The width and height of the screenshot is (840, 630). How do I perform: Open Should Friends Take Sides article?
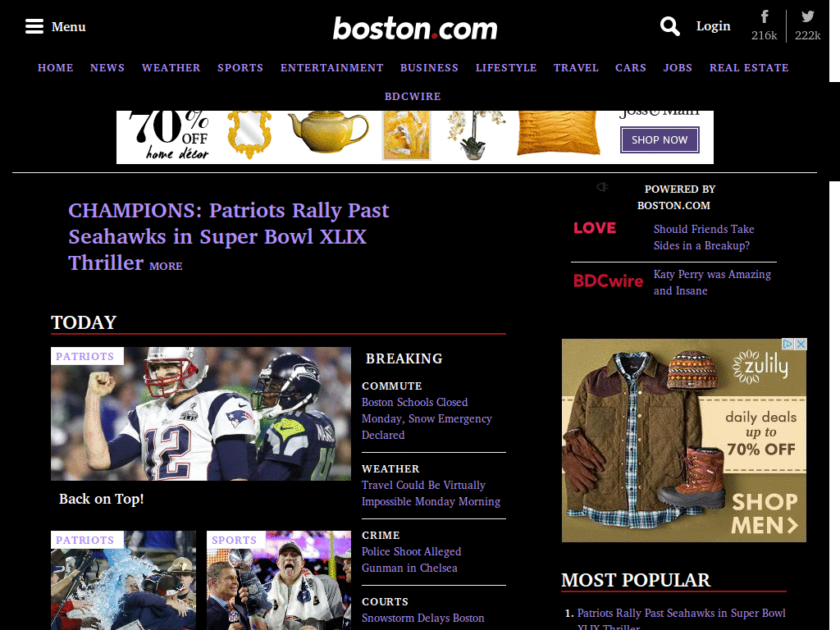tap(703, 237)
